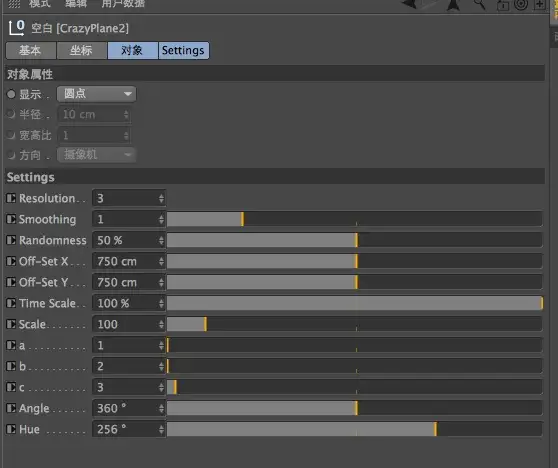Click the keyframe icon next to Off-Set X
The height and width of the screenshot is (468, 558).
[11, 261]
